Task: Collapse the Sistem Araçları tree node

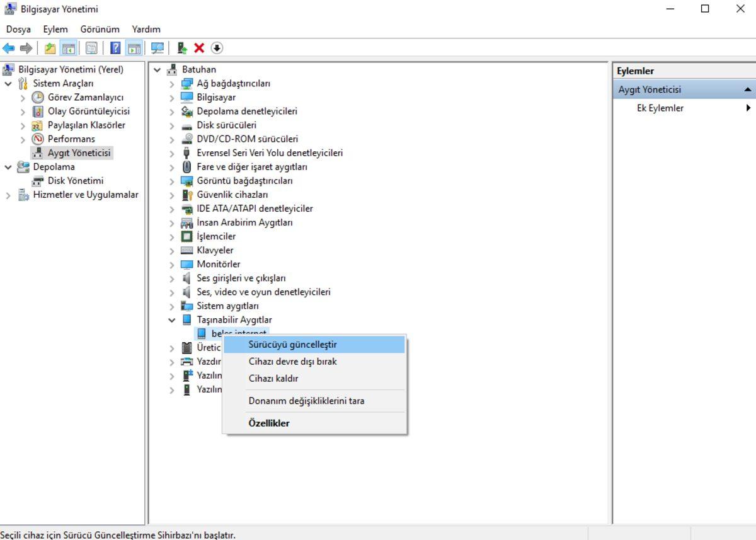Action: (8, 84)
